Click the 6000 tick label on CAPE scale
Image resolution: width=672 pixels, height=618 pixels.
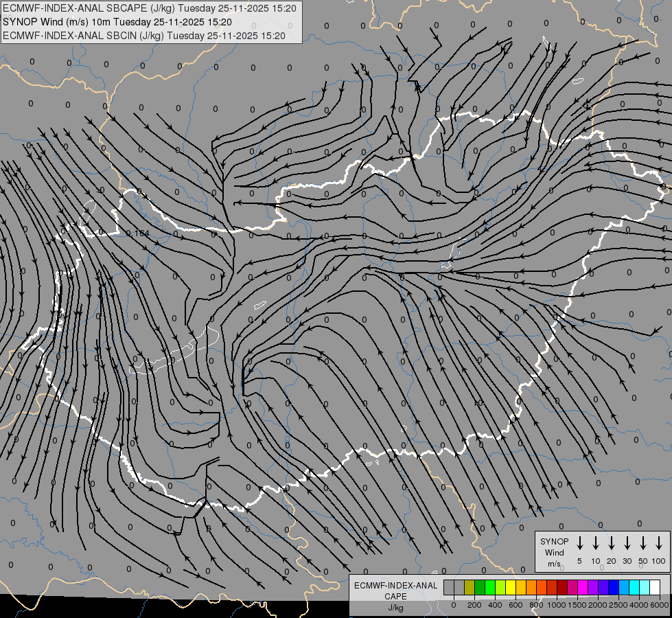[x=660, y=605]
